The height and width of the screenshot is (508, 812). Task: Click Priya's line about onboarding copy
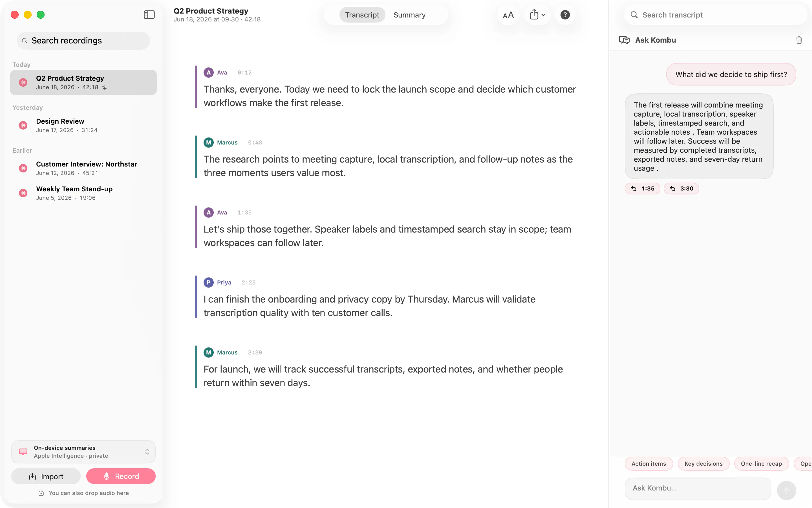(369, 306)
